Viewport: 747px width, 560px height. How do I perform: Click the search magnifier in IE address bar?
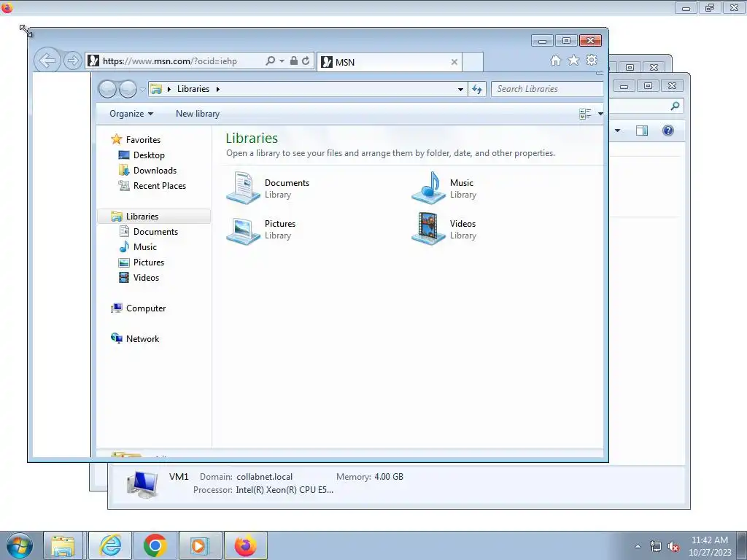coord(270,61)
